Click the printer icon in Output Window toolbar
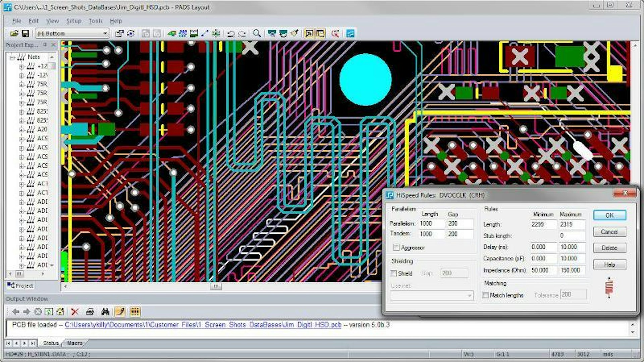644x362 pixels. point(90,312)
